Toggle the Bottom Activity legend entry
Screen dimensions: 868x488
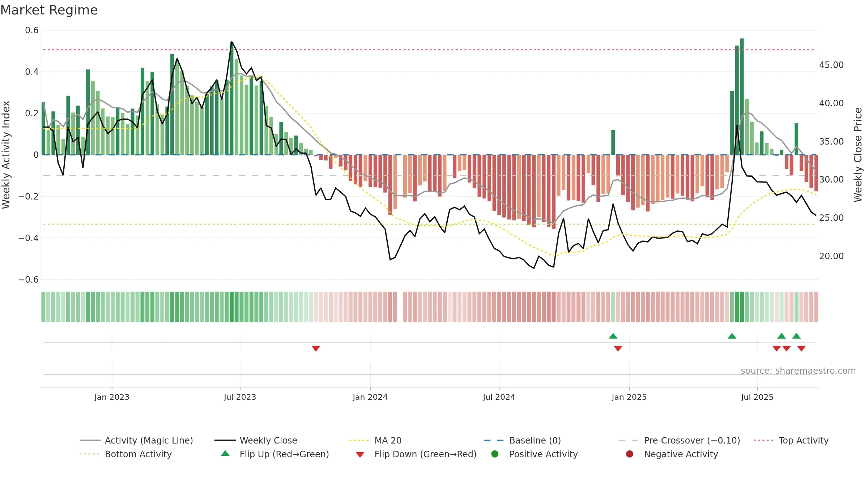tap(125, 454)
